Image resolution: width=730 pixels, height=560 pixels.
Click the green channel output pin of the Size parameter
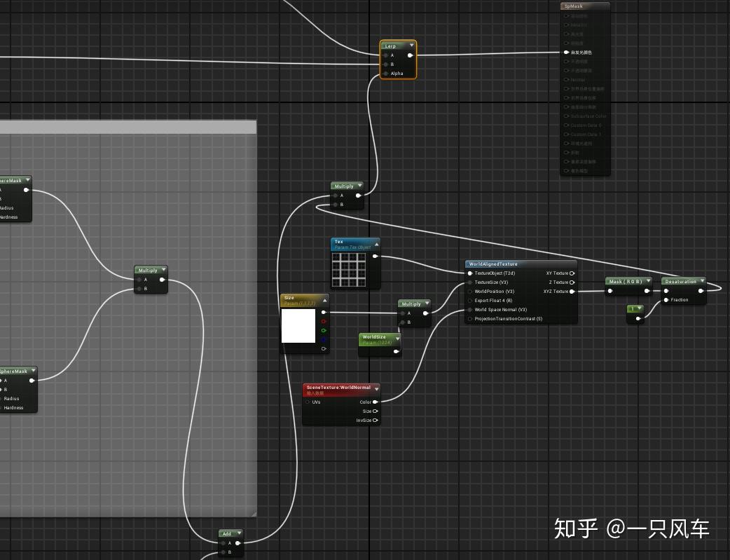324,330
